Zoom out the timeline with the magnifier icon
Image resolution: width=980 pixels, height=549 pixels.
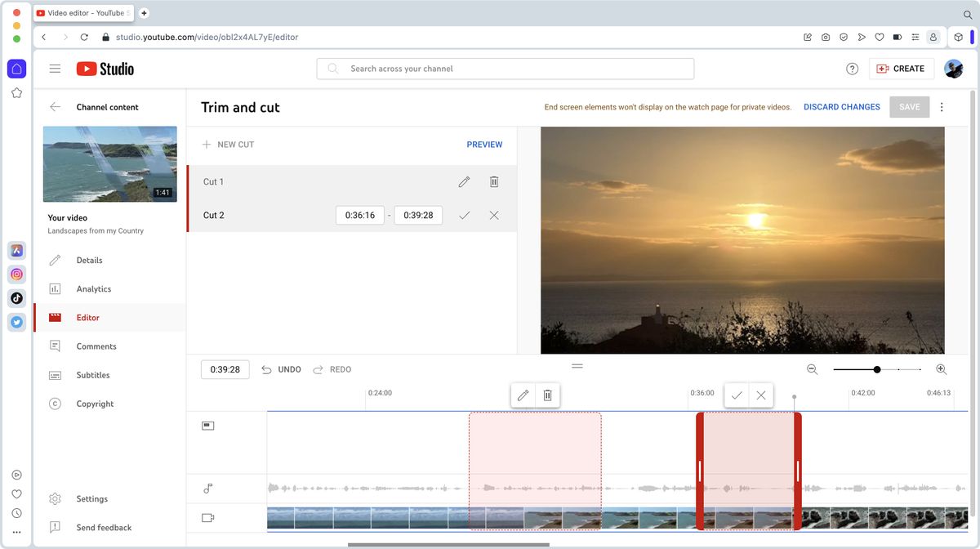pos(812,369)
